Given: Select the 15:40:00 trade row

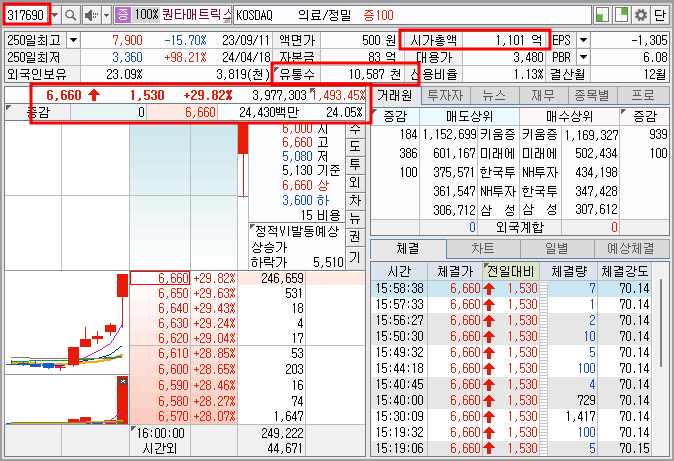Looking at the screenshot, I should point(512,400).
